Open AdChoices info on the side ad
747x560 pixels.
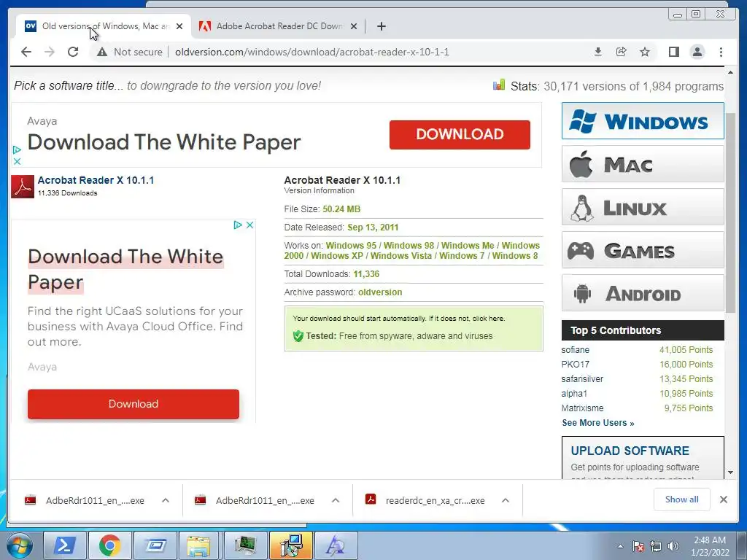tap(238, 225)
